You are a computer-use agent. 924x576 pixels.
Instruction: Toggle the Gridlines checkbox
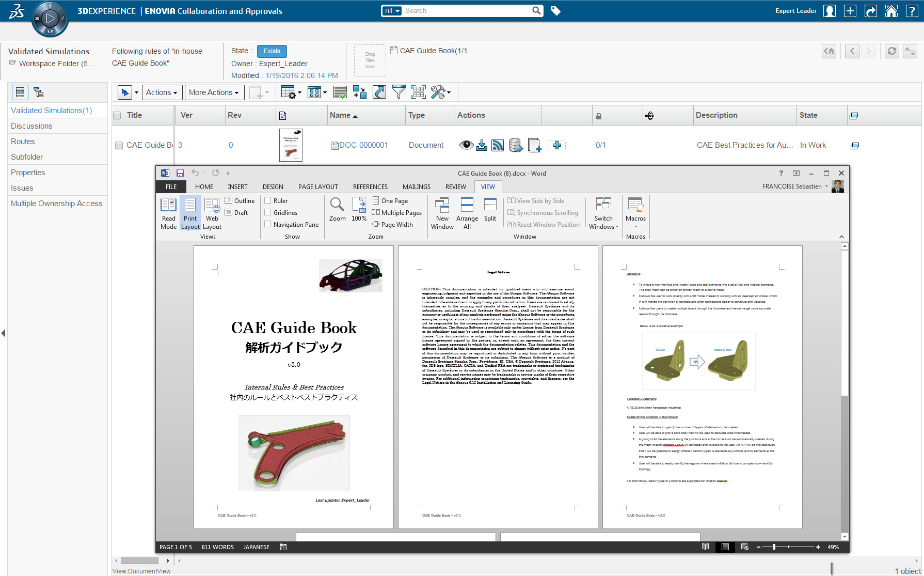click(268, 212)
